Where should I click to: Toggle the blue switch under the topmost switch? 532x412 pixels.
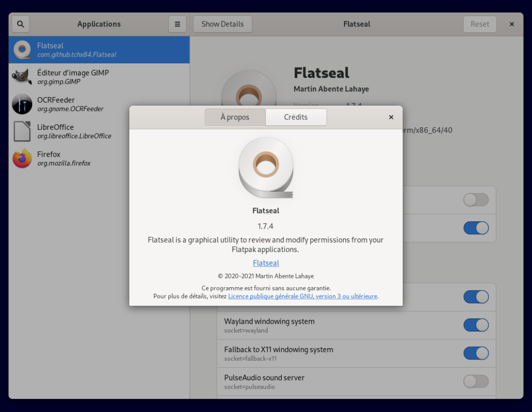coord(476,228)
